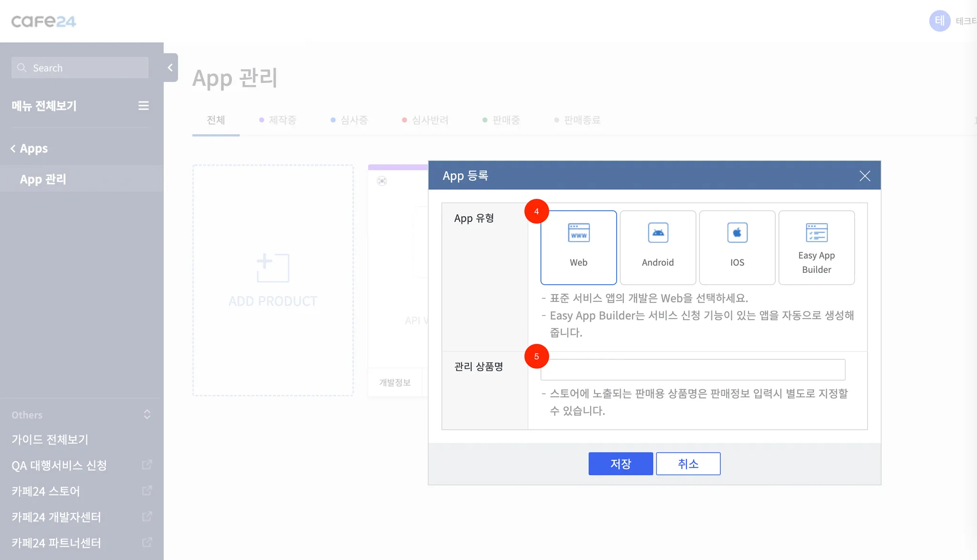
Task: Open external link icon for QA 대행서비스 신청
Action: [147, 465]
